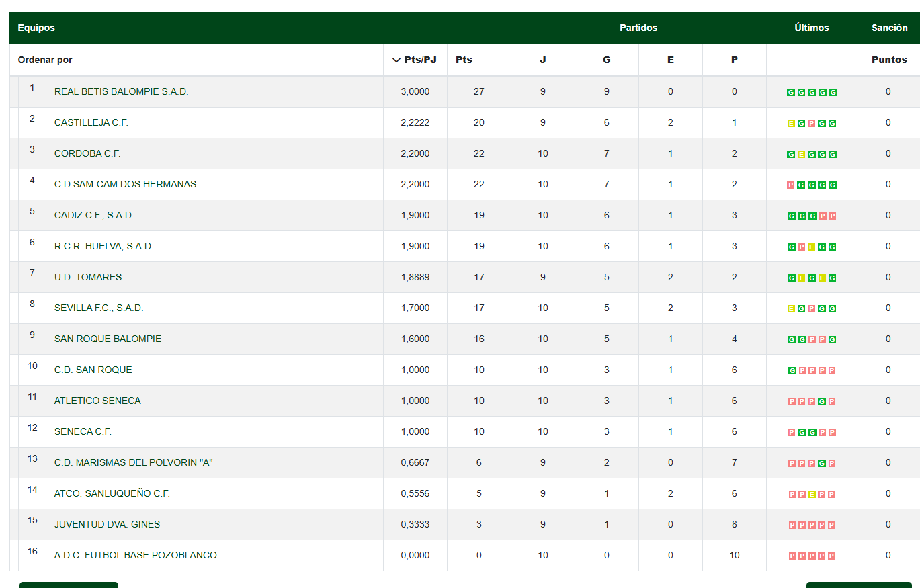The image size is (920, 588).
Task: Click the Últimos header label
Action: pyautogui.click(x=812, y=28)
